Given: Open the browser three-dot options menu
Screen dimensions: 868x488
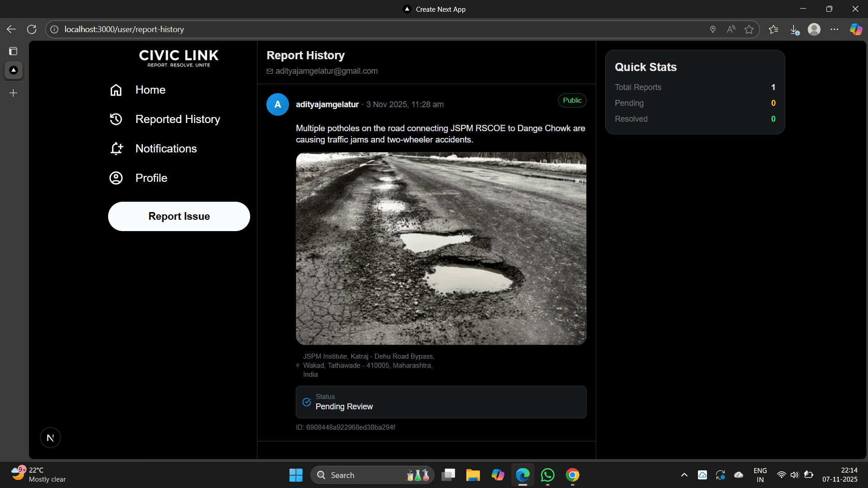Looking at the screenshot, I should point(835,29).
